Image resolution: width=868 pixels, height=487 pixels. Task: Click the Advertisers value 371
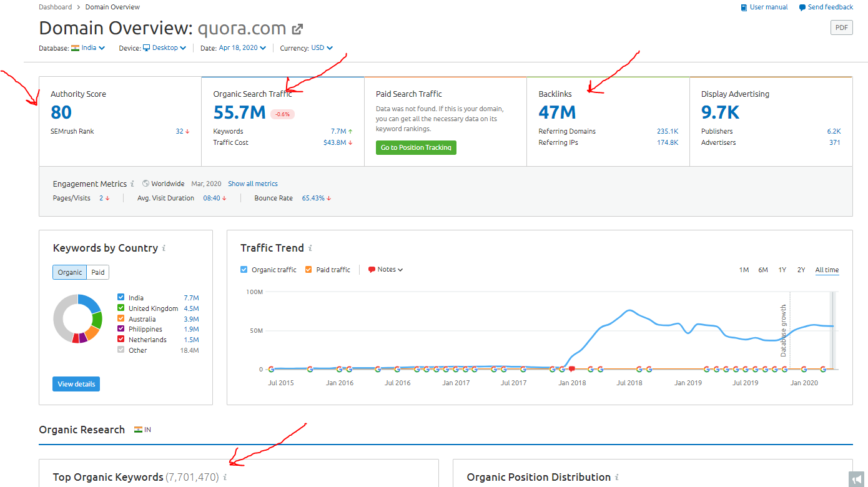(834, 142)
